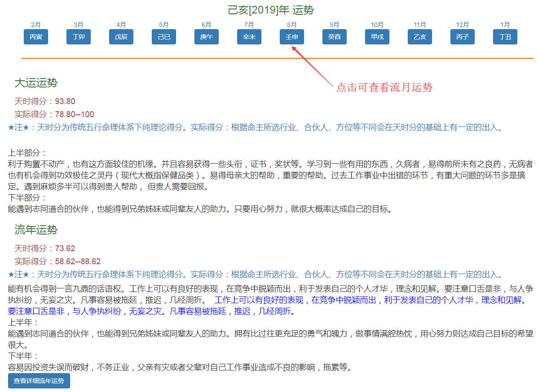Click the 壬申 August button
Image resolution: width=538 pixels, height=392 pixels.
coord(292,37)
